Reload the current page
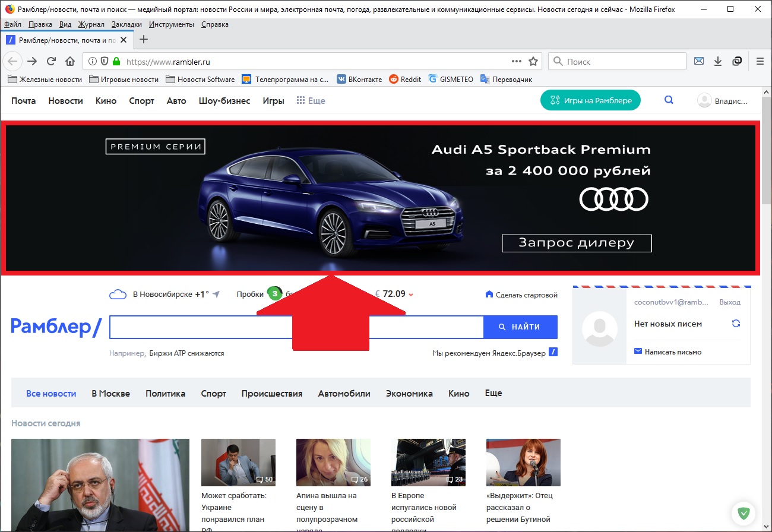772x532 pixels. 51,61
